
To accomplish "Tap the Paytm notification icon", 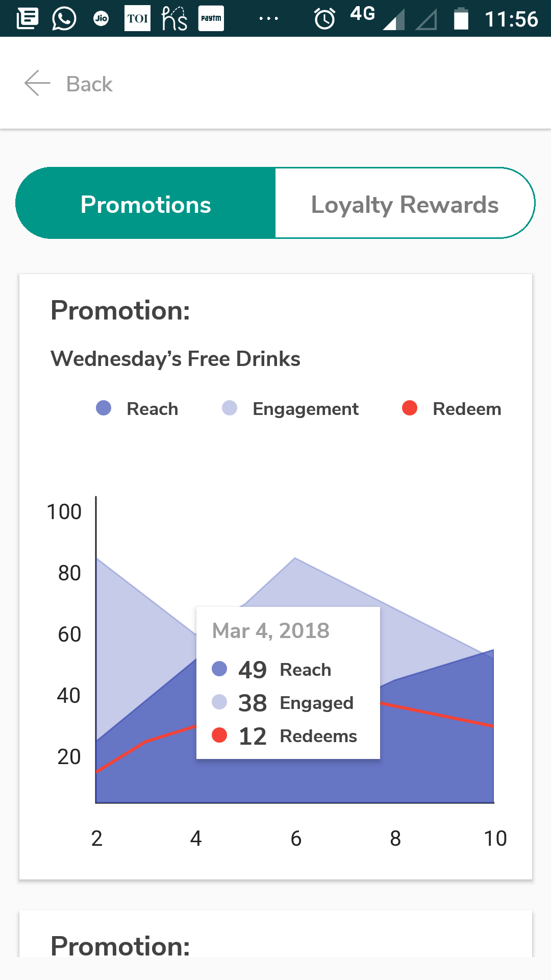I will tap(211, 19).
